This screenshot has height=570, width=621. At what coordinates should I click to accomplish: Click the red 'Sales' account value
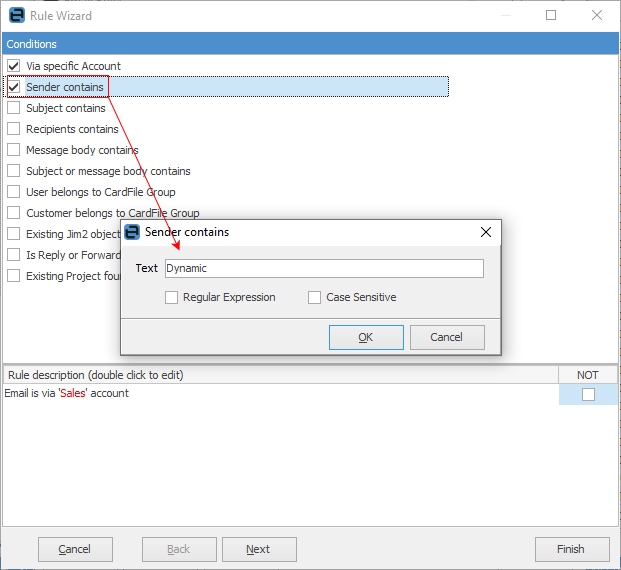pyautogui.click(x=72, y=393)
